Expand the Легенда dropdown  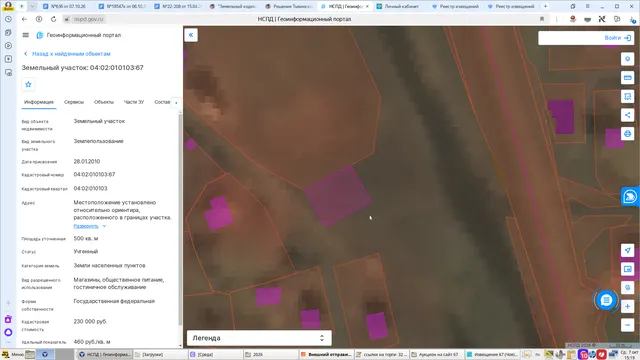click(x=259, y=338)
